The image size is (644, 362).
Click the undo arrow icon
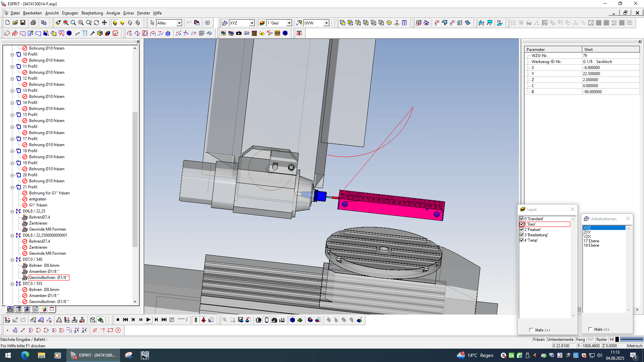(x=189, y=23)
